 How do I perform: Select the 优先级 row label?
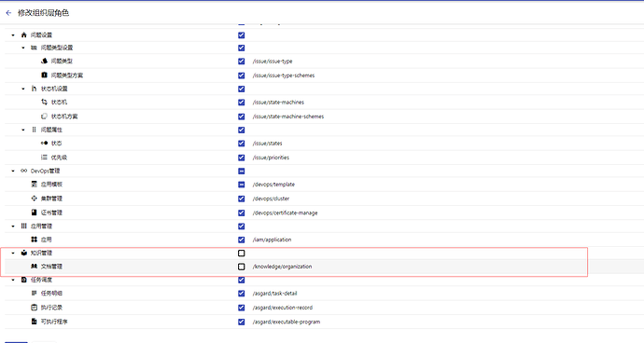tap(59, 158)
